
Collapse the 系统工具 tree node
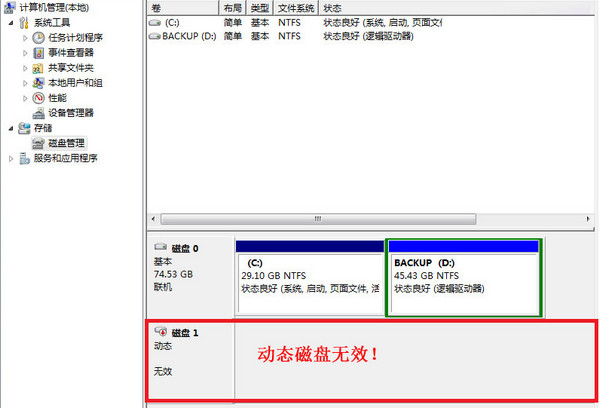click(11, 23)
